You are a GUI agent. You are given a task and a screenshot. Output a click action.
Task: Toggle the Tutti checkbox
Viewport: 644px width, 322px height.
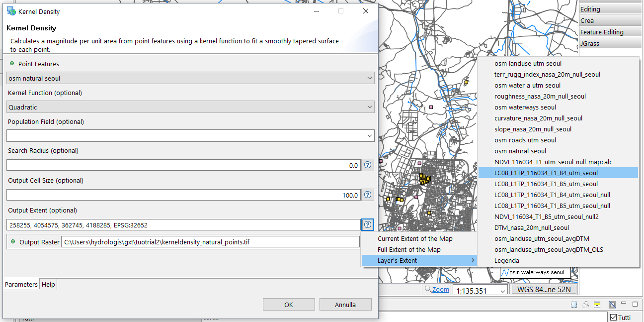pyautogui.click(x=614, y=318)
